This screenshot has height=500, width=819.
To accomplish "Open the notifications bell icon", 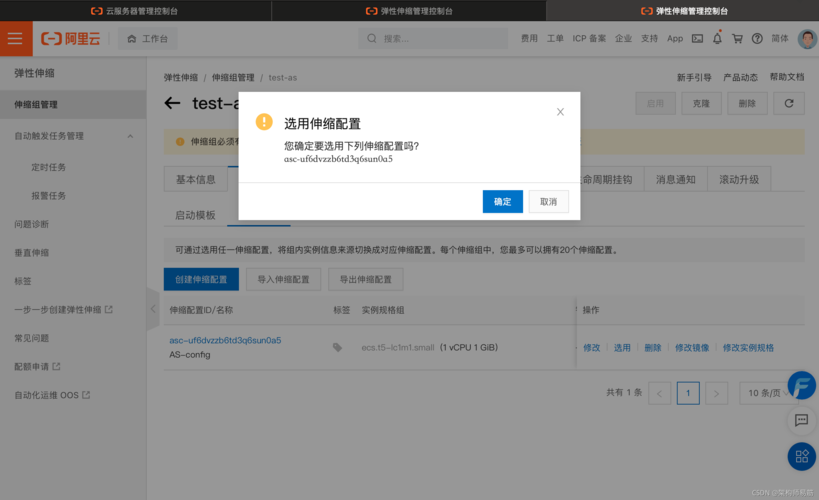I will click(717, 38).
